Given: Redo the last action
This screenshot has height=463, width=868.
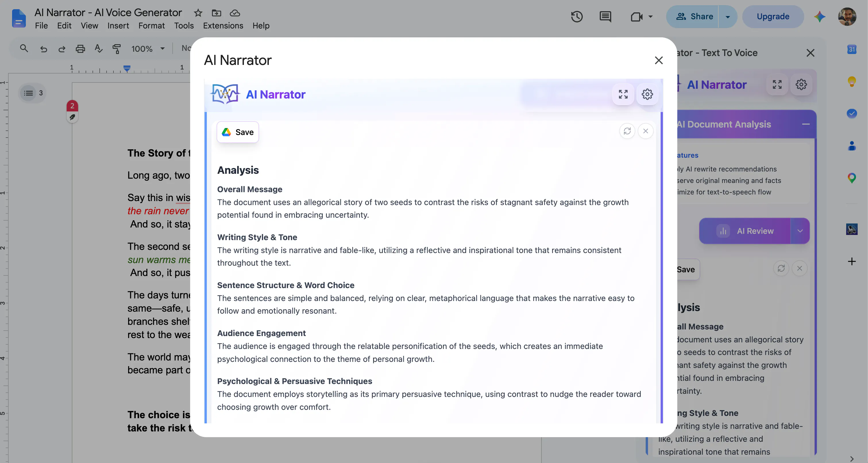Looking at the screenshot, I should tap(62, 49).
